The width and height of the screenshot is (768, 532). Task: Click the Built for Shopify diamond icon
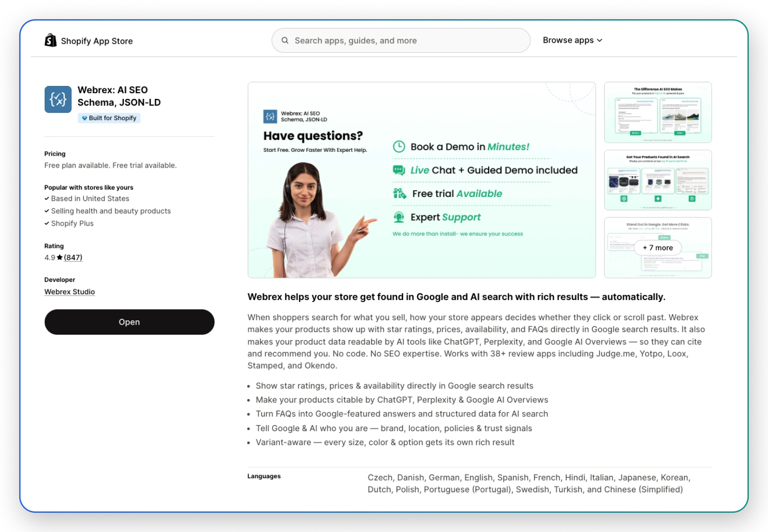coord(84,118)
